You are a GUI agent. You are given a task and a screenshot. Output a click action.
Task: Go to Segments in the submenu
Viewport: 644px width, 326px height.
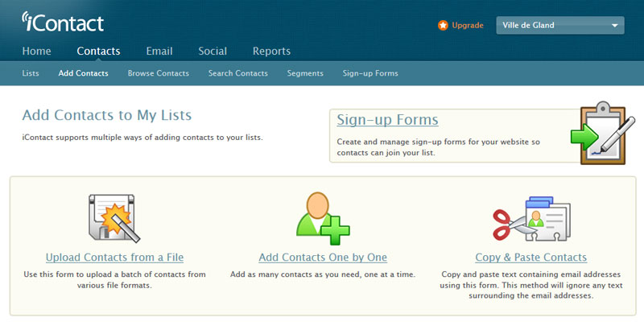(x=305, y=73)
